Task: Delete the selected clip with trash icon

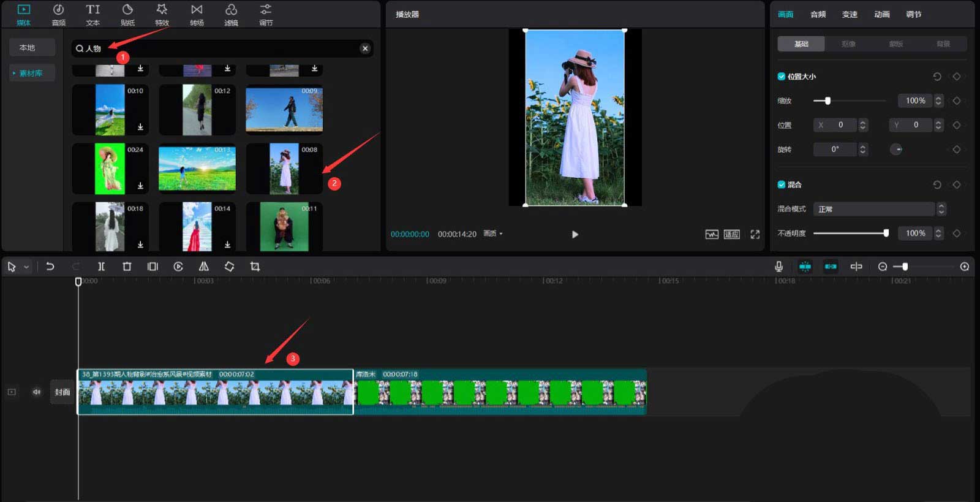Action: (x=127, y=267)
